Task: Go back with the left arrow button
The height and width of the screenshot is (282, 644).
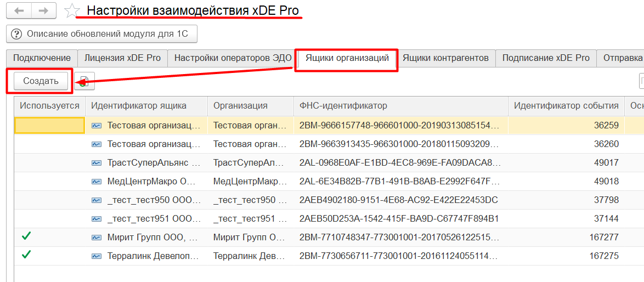Action: pyautogui.click(x=19, y=11)
